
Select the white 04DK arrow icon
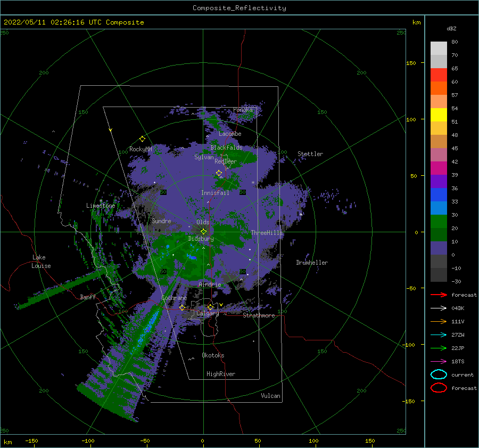pyautogui.click(x=439, y=308)
